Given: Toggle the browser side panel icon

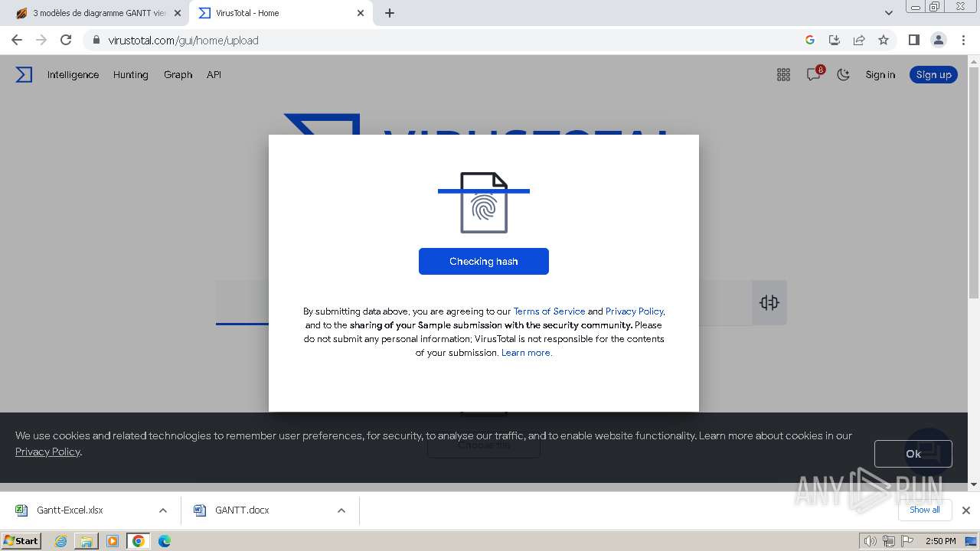Looking at the screenshot, I should (x=913, y=40).
